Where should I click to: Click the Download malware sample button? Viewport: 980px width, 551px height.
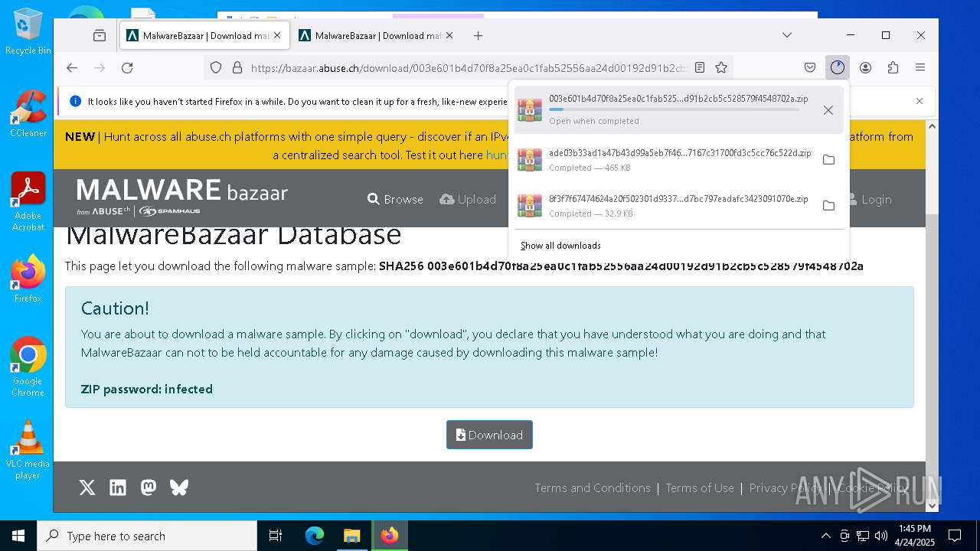pyautogui.click(x=489, y=435)
